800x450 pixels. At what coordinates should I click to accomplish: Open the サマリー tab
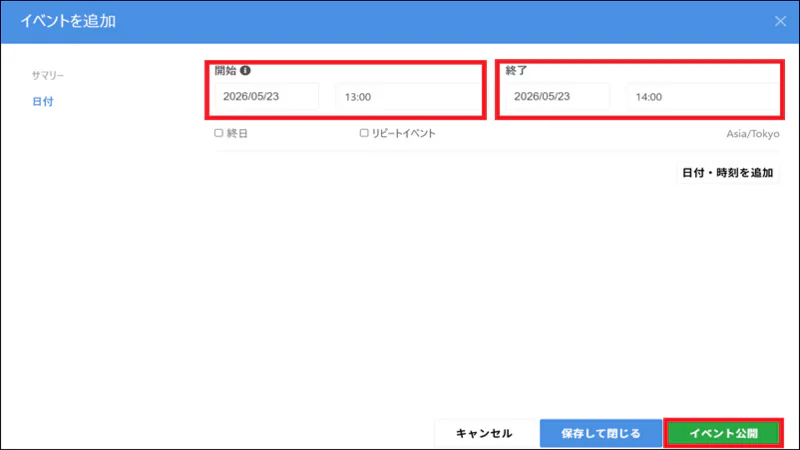pyautogui.click(x=47, y=75)
